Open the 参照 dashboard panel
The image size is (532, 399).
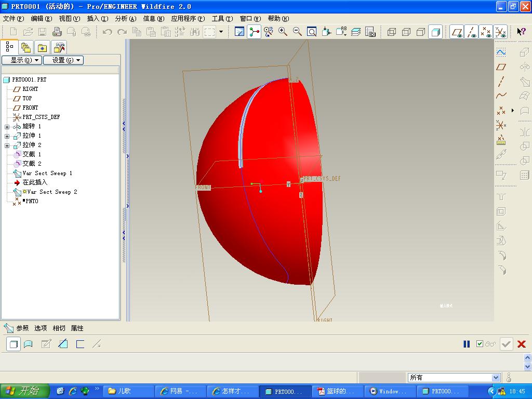pyautogui.click(x=22, y=328)
